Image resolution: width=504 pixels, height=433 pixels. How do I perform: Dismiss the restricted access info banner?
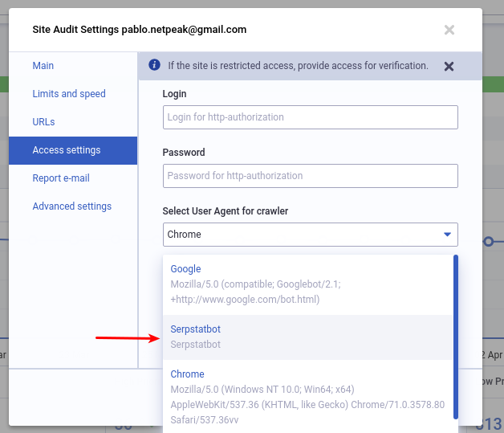coord(449,67)
